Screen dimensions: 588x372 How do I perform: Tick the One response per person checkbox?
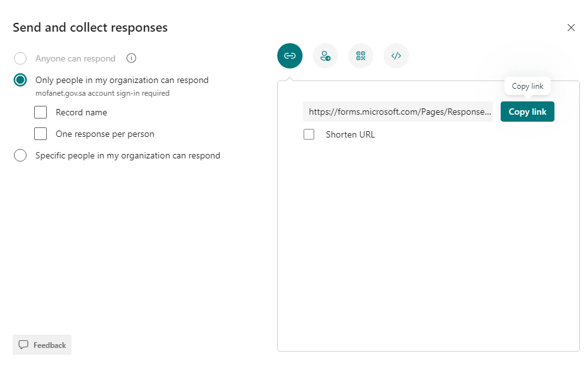41,134
